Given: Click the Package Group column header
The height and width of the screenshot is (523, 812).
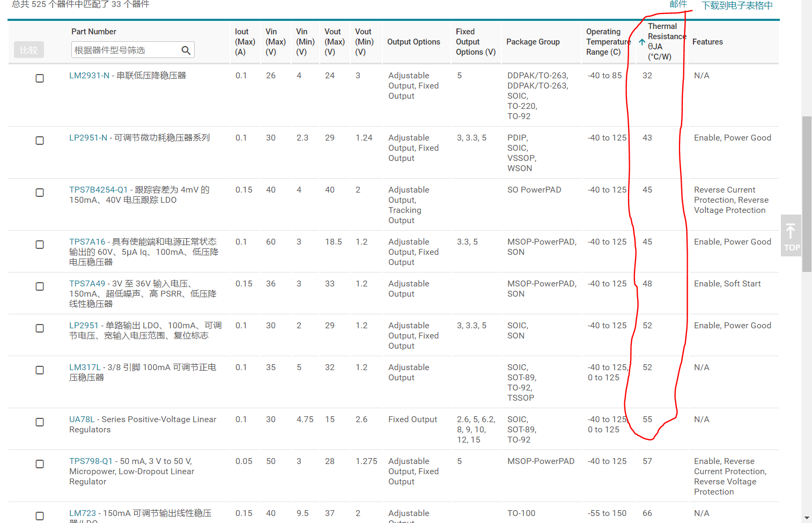Looking at the screenshot, I should point(533,42).
